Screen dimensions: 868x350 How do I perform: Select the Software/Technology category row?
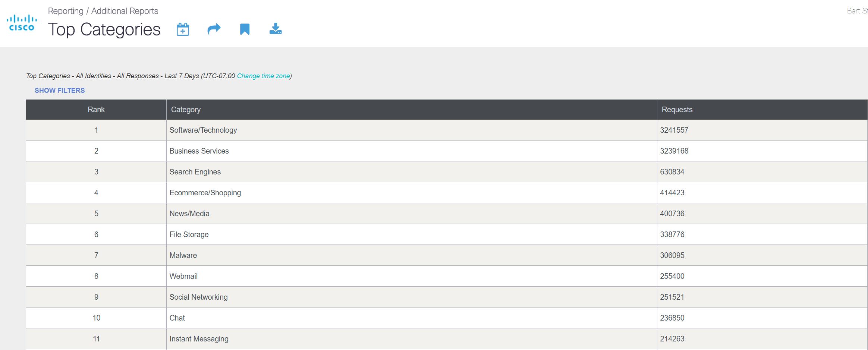coord(203,130)
